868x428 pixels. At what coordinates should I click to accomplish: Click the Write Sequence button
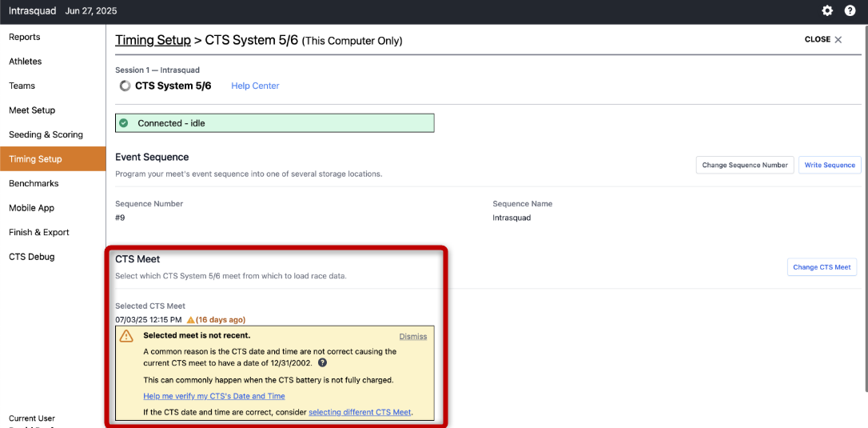tap(830, 165)
